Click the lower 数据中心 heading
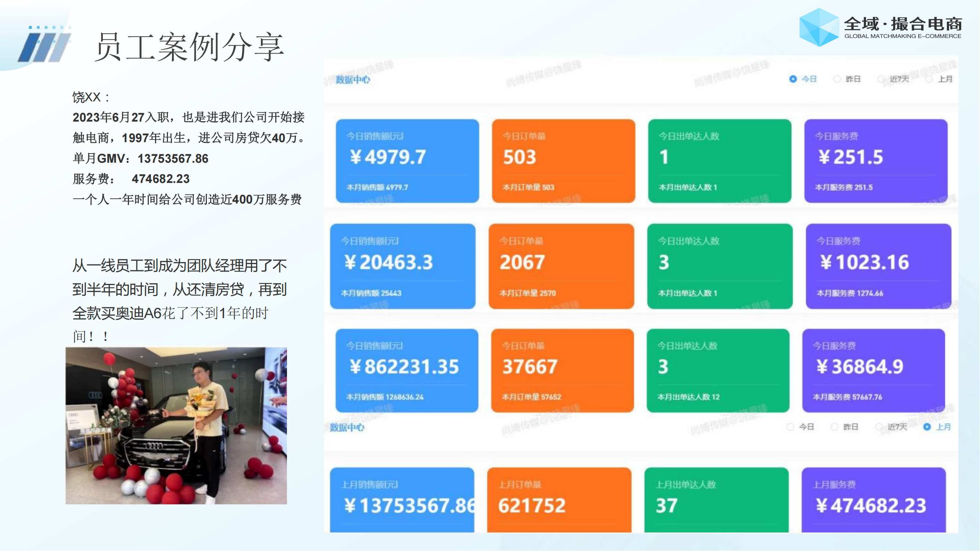The width and height of the screenshot is (980, 551). (x=347, y=428)
